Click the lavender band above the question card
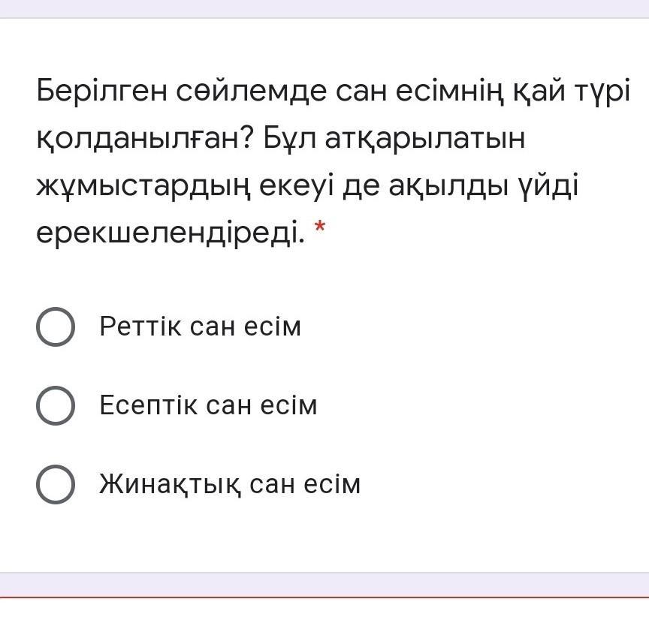Screen dimensions: 649x644 click(324, 8)
